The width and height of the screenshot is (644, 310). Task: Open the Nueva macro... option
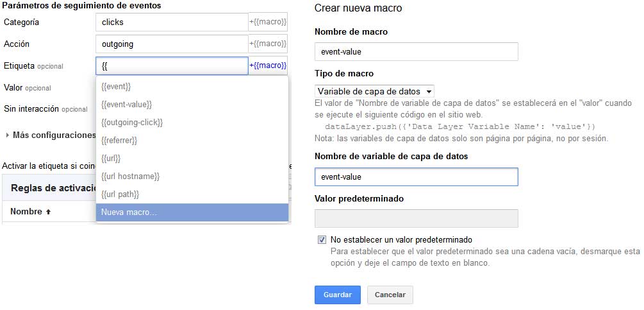click(x=192, y=212)
